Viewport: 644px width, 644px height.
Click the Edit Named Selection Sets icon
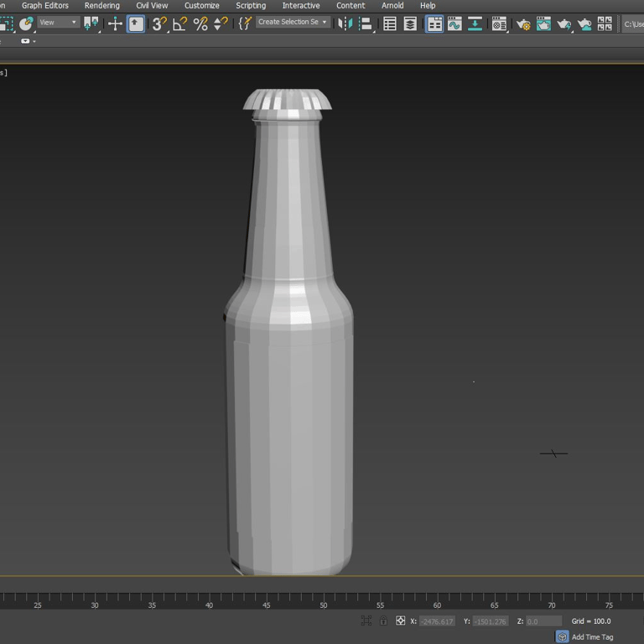244,23
